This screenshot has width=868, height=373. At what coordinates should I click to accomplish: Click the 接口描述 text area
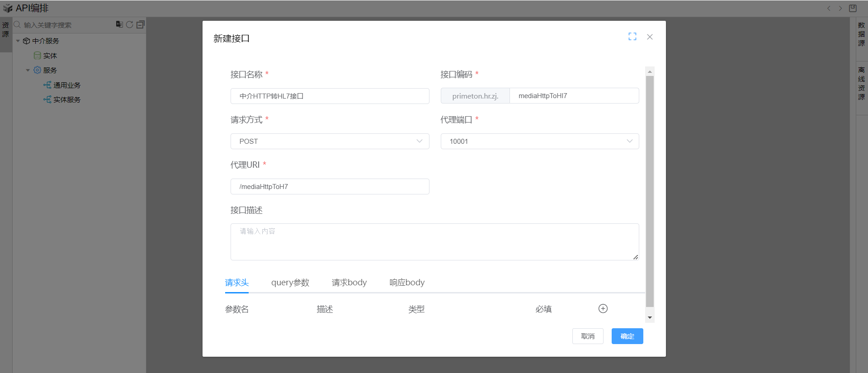click(x=434, y=242)
